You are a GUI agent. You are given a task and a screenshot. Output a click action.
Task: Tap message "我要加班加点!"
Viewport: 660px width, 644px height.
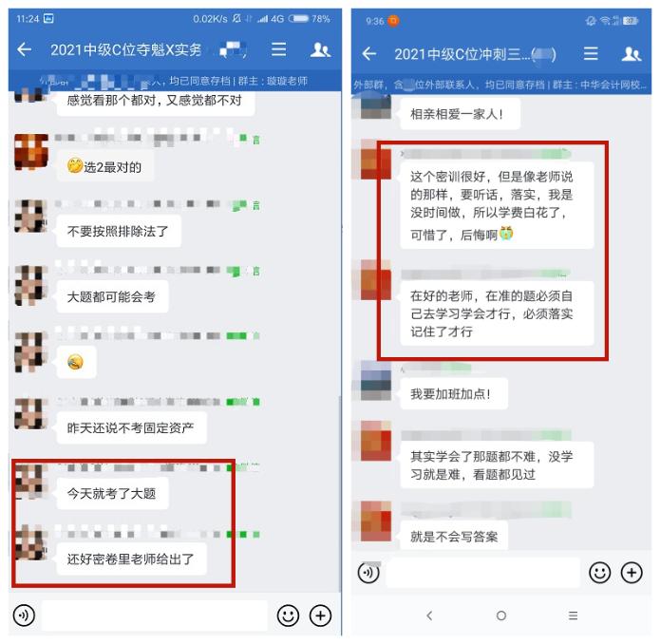453,394
